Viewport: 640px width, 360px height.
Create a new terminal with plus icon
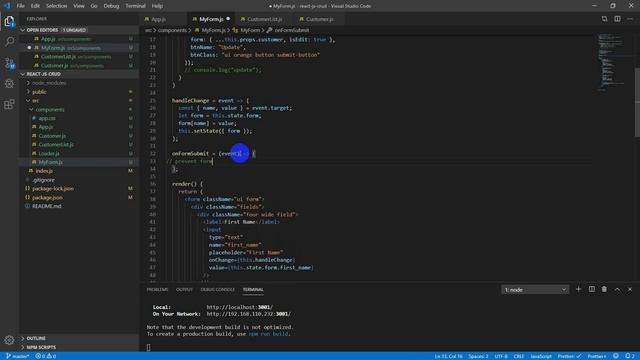coord(578,289)
